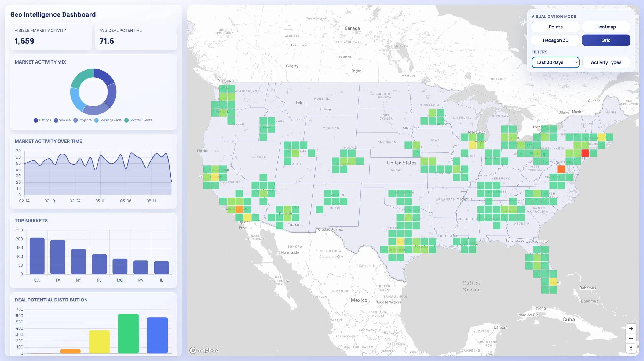Toggle the Venues legend item
Viewport: 644px width, 361px height.
(62, 120)
